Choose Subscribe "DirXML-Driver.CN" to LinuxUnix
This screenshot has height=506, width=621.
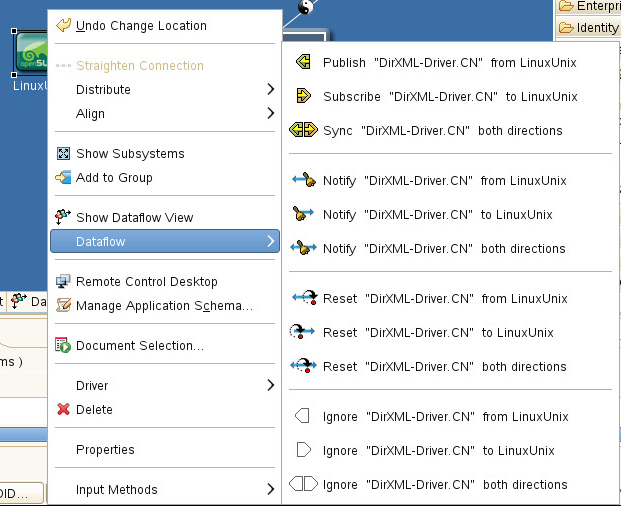coord(450,97)
